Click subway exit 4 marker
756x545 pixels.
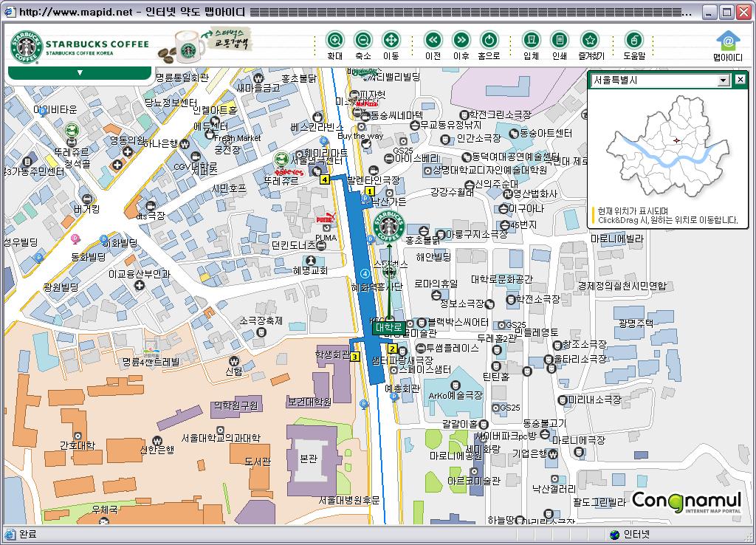pyautogui.click(x=325, y=180)
